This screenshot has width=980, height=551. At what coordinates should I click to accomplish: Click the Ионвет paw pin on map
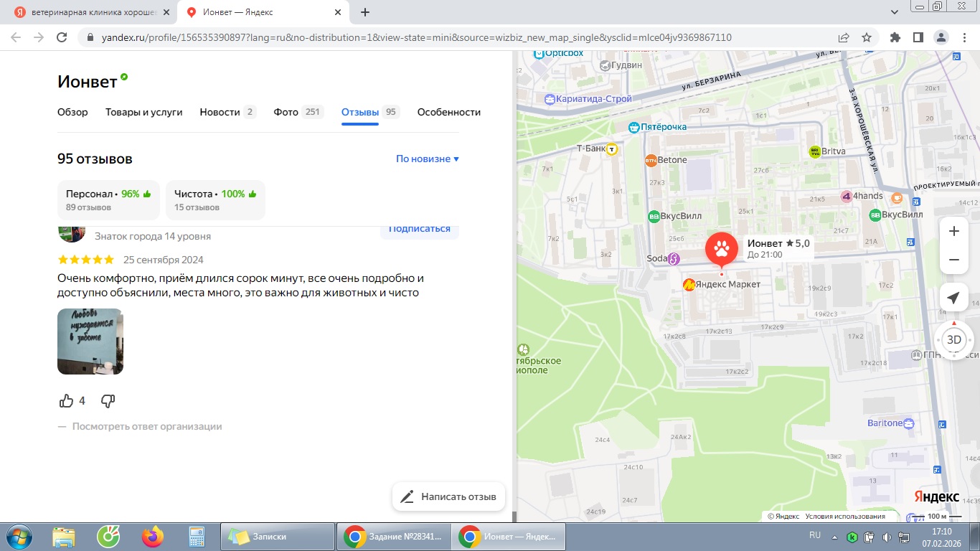(721, 250)
